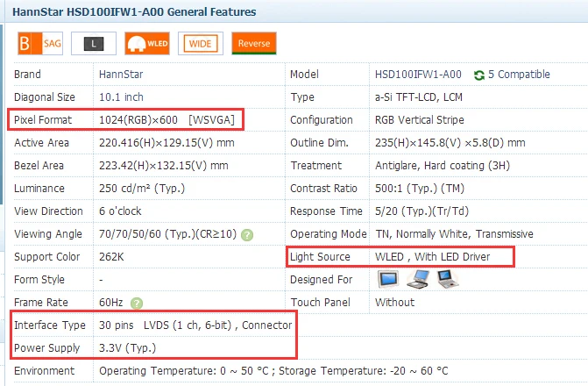Click the a-Si TFT-LCD, LCM type value
The width and height of the screenshot is (588, 386).
419,97
